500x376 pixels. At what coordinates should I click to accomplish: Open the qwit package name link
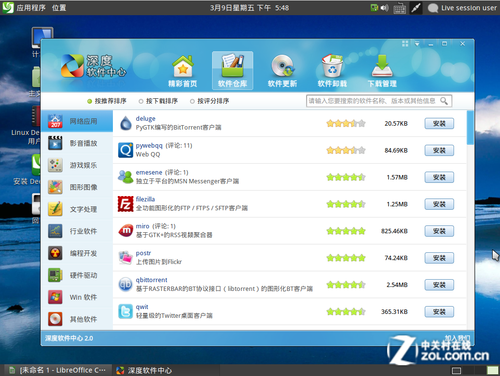pyautogui.click(x=142, y=307)
